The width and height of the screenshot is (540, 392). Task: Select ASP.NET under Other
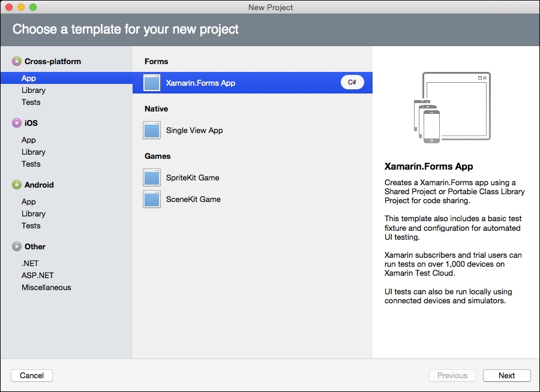coord(38,275)
